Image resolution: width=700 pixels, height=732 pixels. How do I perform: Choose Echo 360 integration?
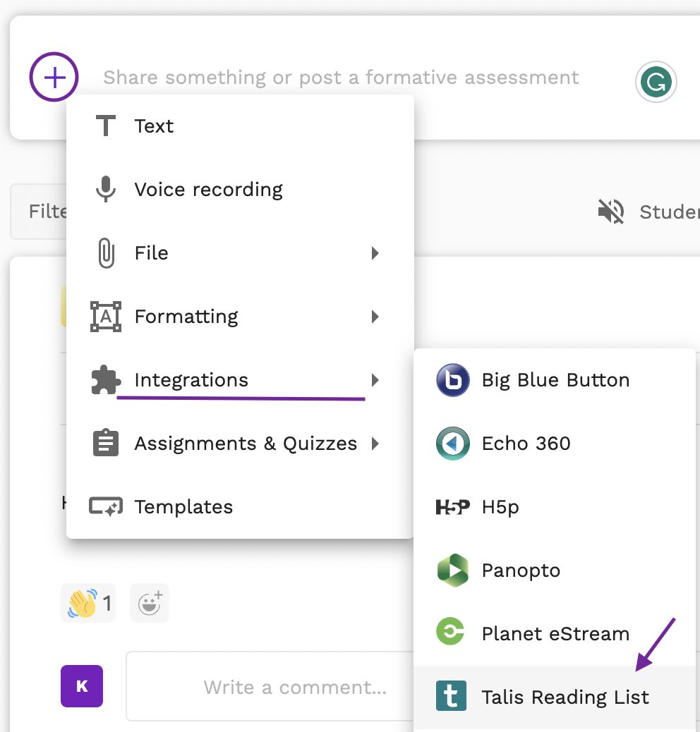555,444
